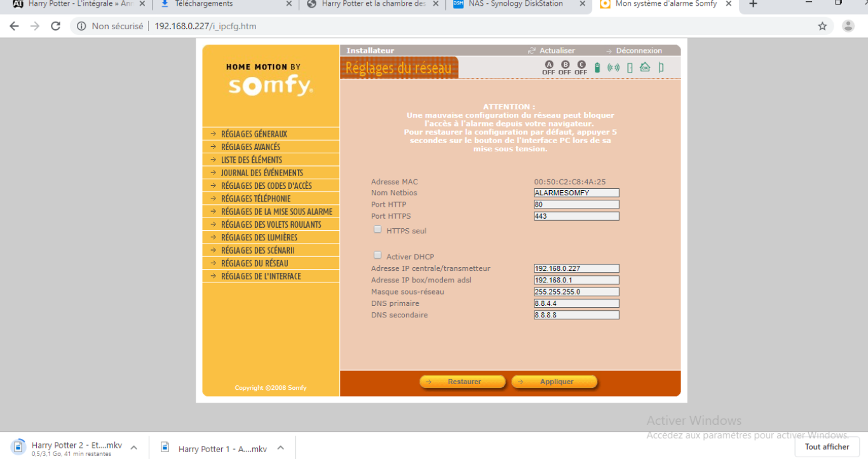Click the Actualiser link text

coord(557,51)
